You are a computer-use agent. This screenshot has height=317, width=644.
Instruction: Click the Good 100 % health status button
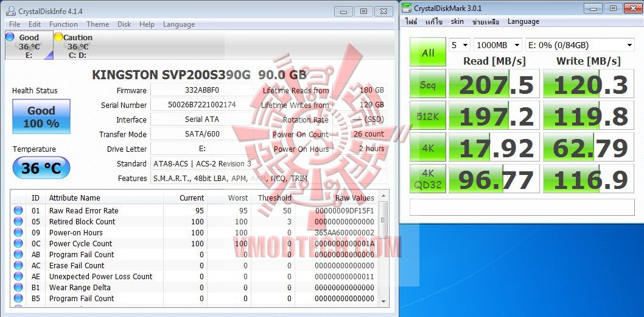41,116
